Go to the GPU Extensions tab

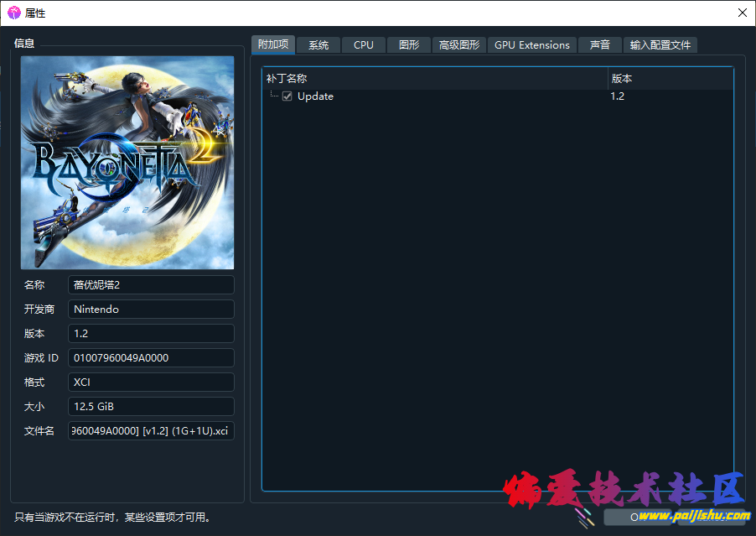pos(532,45)
